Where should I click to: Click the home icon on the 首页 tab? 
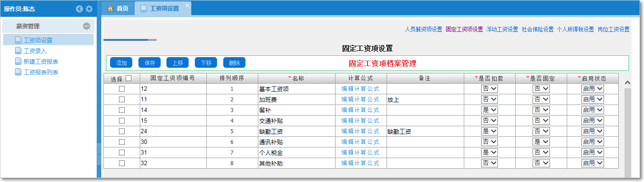(111, 8)
